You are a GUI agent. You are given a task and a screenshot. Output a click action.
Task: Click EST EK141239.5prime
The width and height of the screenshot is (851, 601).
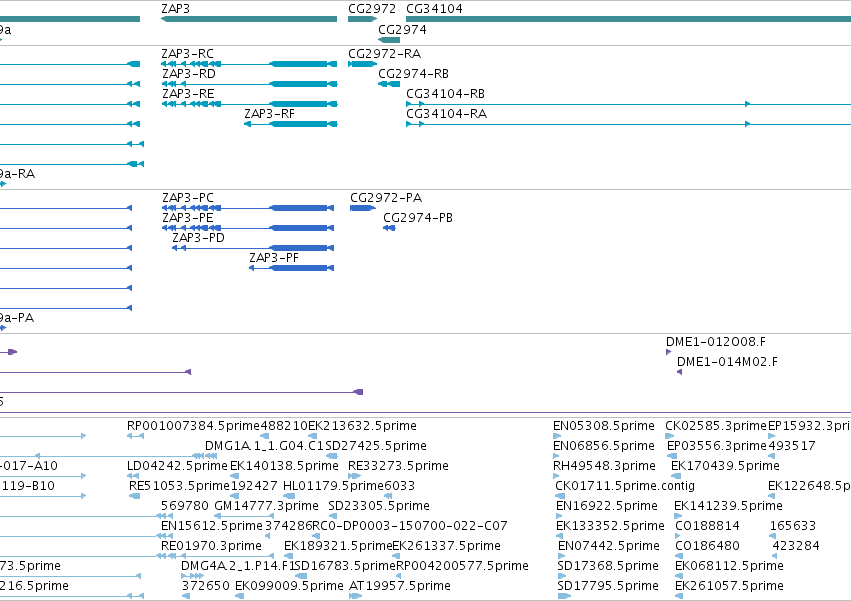[728, 506]
